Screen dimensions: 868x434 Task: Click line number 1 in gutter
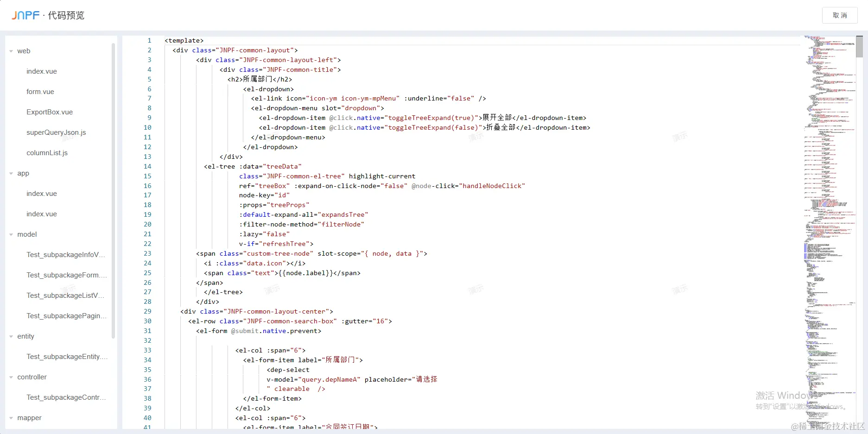tap(149, 41)
